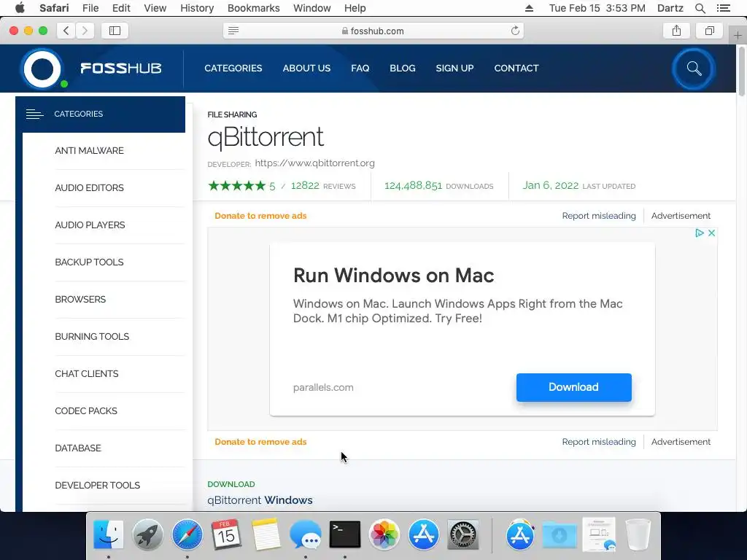Go back with Safari's back arrow

click(x=66, y=31)
